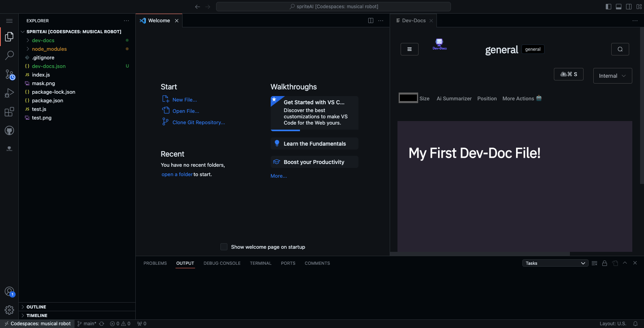Open the GitHub panel in activity bar
Viewport: 644px width, 328px height.
click(9, 130)
